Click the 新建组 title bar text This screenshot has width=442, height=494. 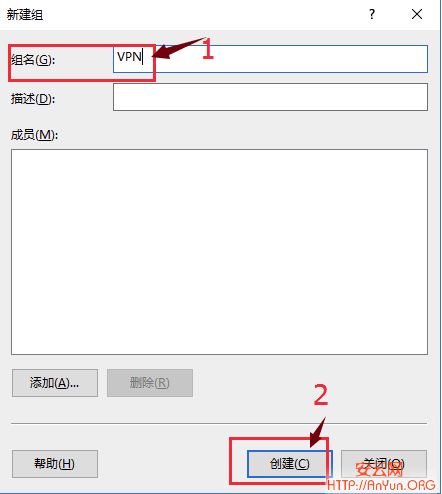(x=25, y=15)
